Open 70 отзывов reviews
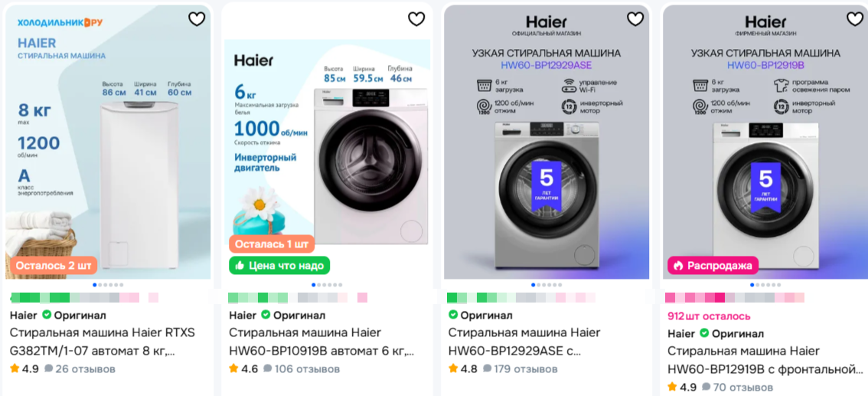This screenshot has width=868, height=396. 737,387
